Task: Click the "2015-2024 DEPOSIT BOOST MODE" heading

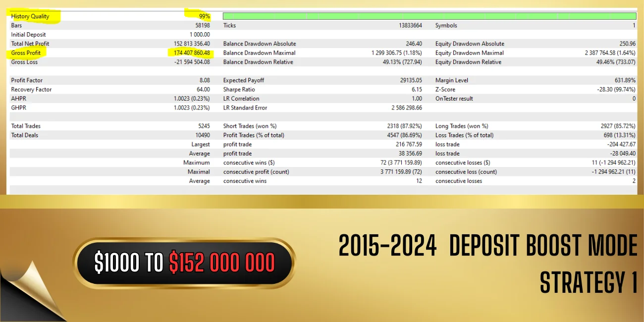Action: click(487, 246)
